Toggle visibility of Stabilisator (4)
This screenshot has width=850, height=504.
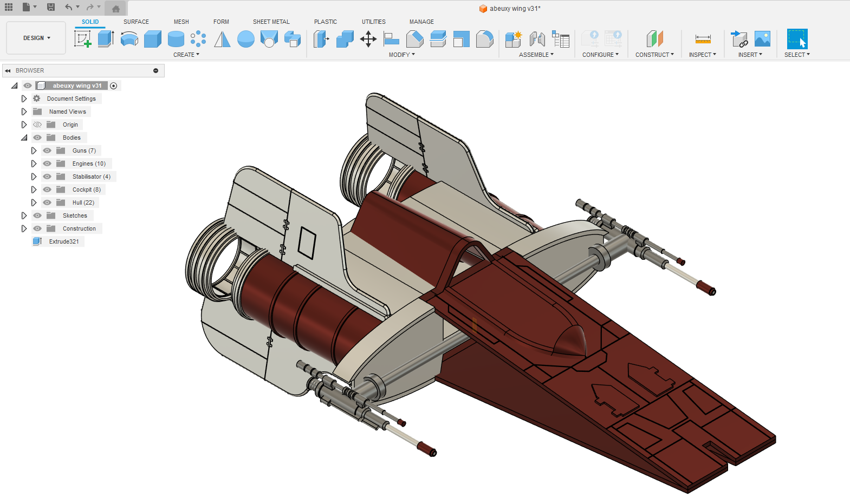coord(47,176)
